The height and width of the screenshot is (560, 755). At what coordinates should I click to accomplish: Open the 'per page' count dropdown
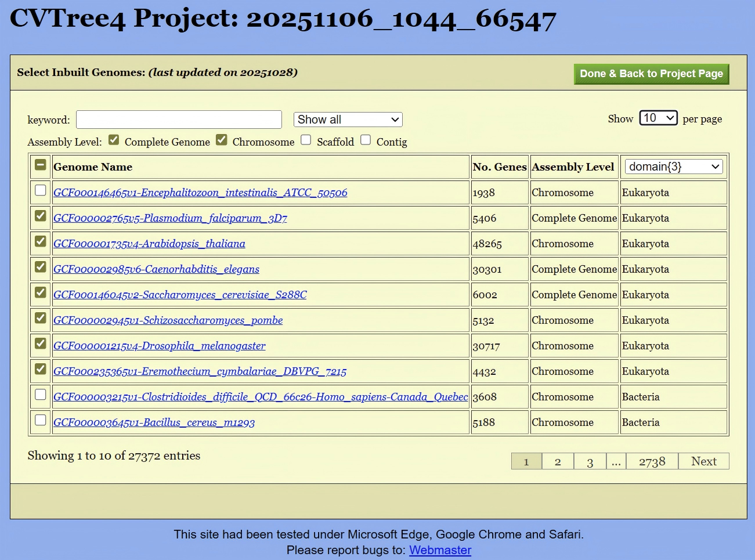(x=658, y=117)
